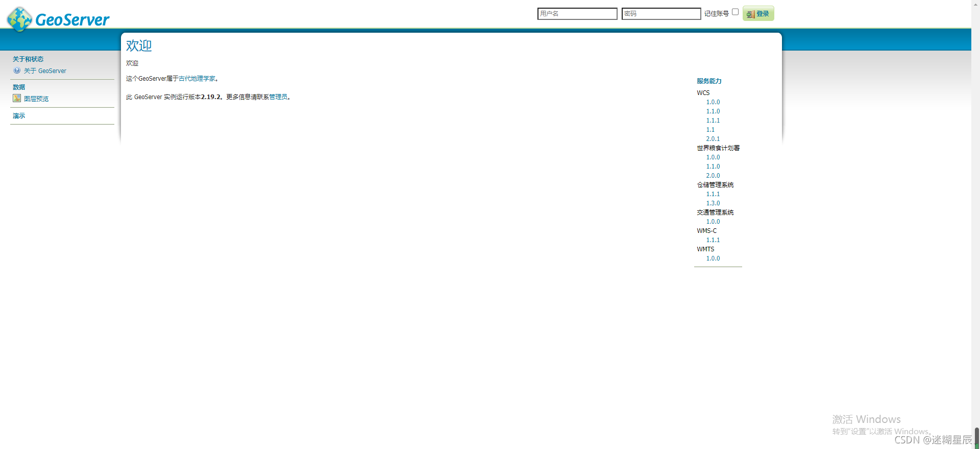Click the large 欢迎 page title
The image size is (980, 449).
coord(139,45)
